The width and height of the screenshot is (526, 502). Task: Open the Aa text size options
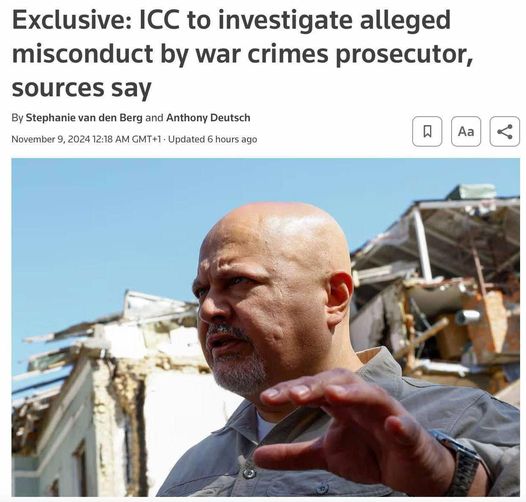[466, 131]
